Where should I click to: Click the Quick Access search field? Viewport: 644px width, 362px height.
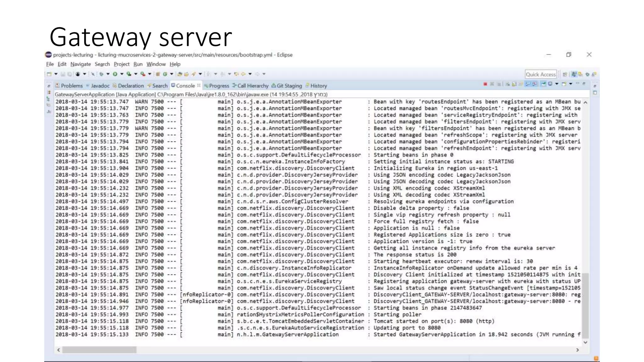[541, 74]
